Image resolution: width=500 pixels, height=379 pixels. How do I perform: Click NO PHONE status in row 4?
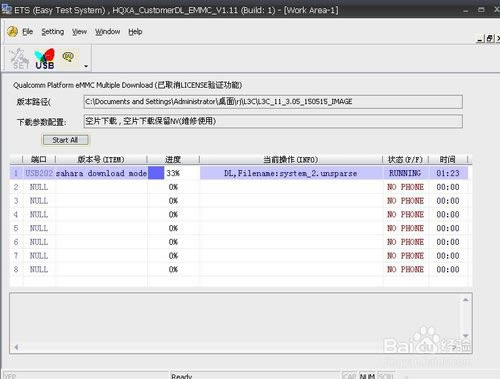[405, 214]
